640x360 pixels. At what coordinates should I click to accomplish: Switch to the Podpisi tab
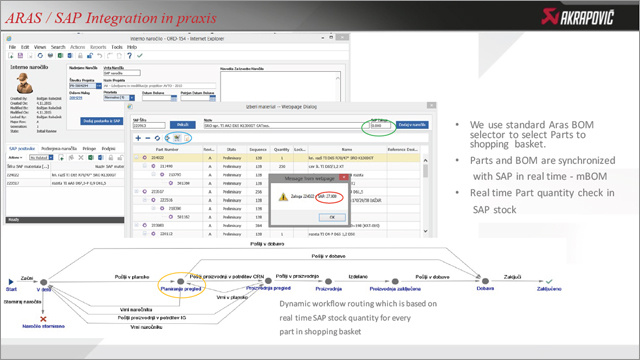(x=108, y=149)
